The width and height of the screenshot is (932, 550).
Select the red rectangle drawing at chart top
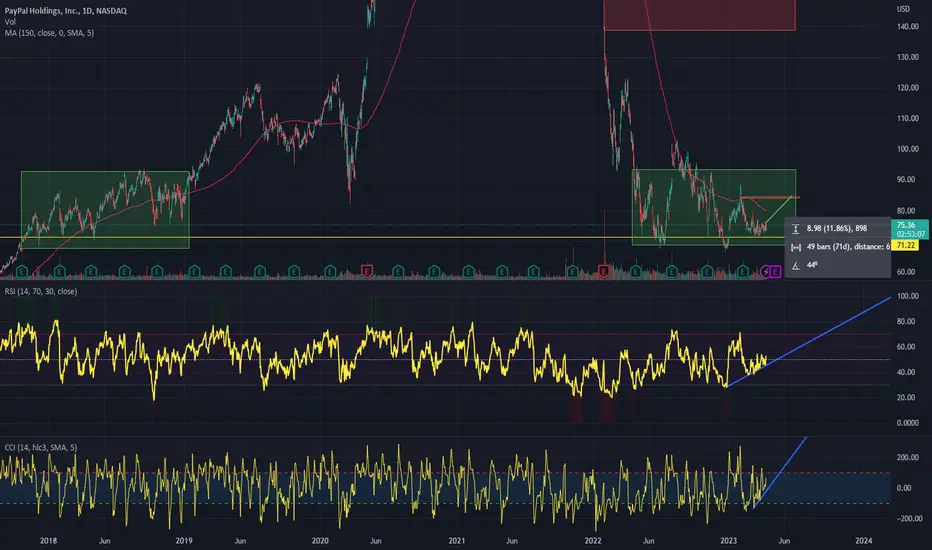tap(700, 15)
